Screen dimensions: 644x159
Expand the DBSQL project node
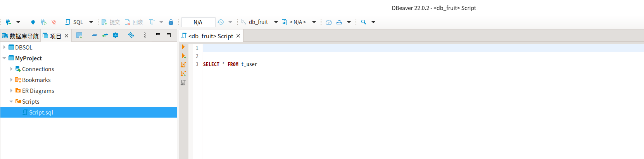[4, 47]
